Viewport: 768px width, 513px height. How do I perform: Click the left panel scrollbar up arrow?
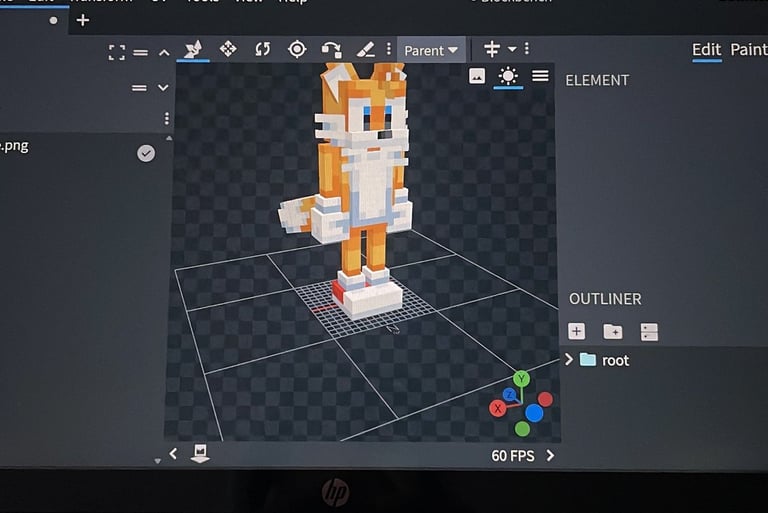(169, 138)
